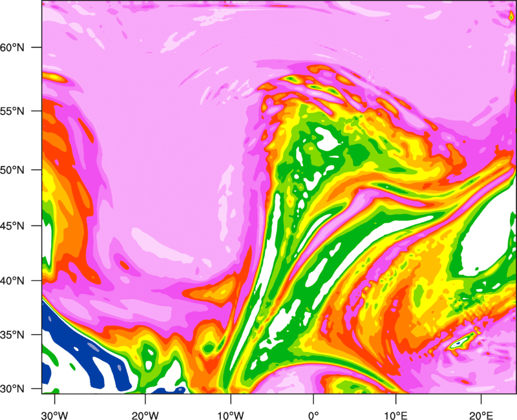Screen dimensions: 517x420
Task: Click the 0° longitude label
Action: pos(313,415)
